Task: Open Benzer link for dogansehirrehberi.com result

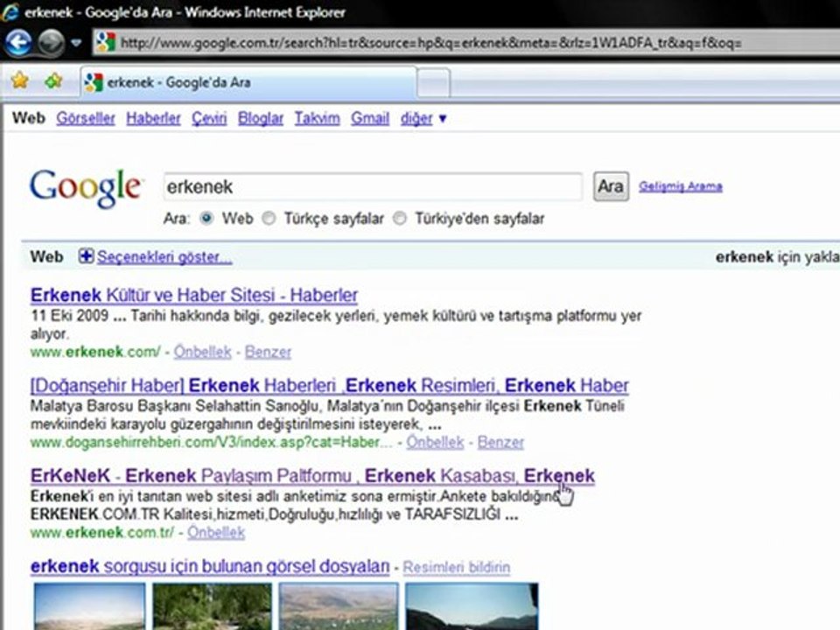Action: click(x=500, y=443)
